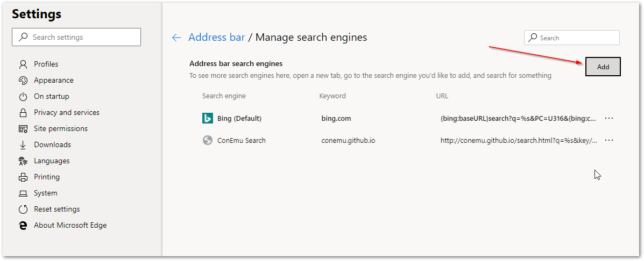This screenshot has width=644, height=261.
Task: Click the Search engine column header
Action: [224, 96]
